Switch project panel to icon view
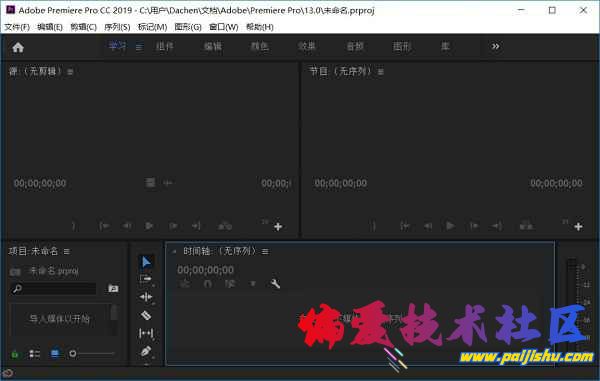 pos(55,353)
